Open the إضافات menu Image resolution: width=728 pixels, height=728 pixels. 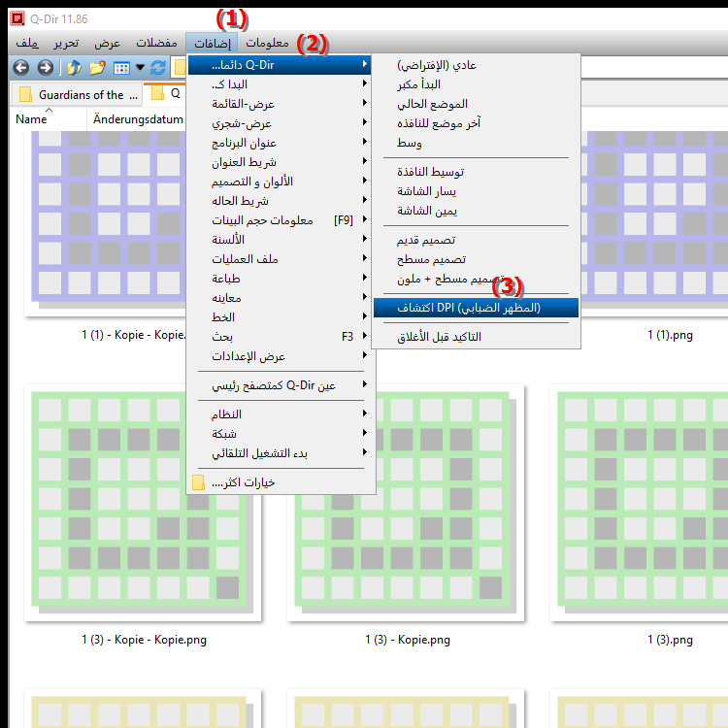pyautogui.click(x=212, y=43)
